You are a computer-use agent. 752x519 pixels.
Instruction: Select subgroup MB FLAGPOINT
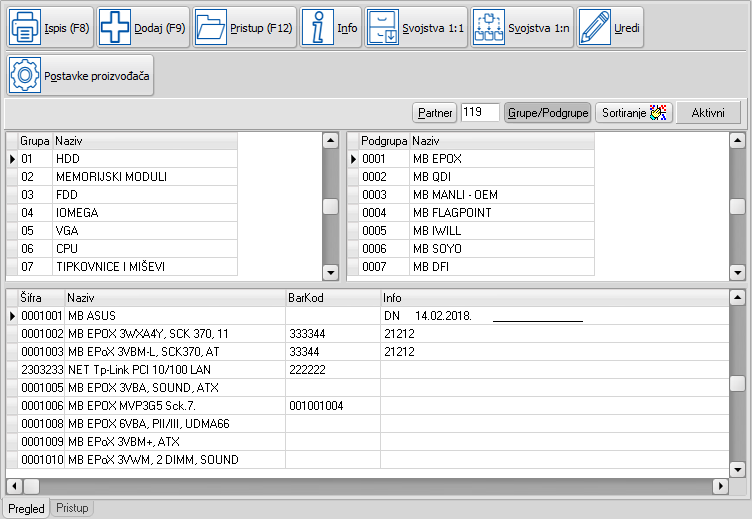click(471, 212)
